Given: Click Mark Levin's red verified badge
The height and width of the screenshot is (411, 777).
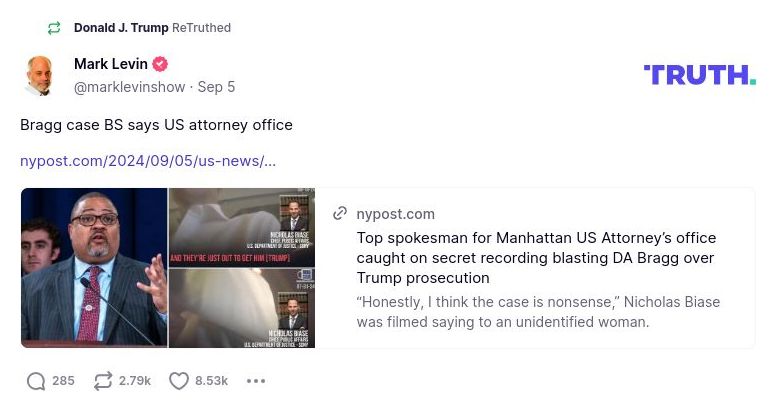Looking at the screenshot, I should click(x=160, y=64).
